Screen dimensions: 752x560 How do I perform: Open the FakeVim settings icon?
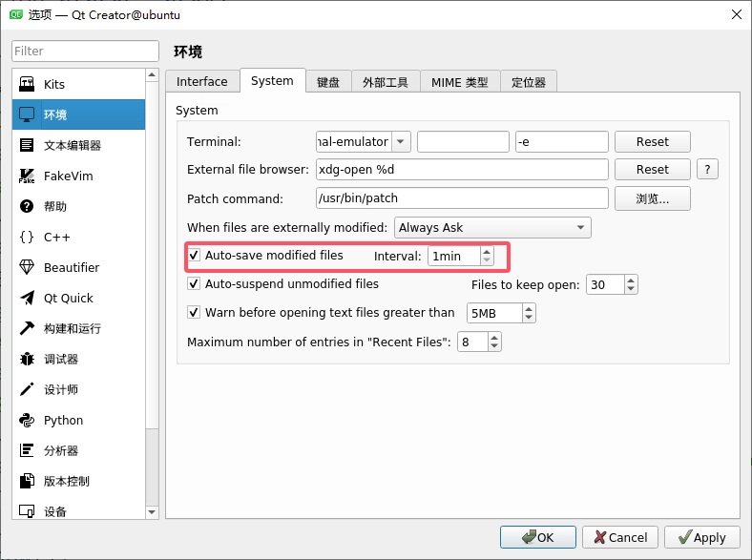click(27, 176)
